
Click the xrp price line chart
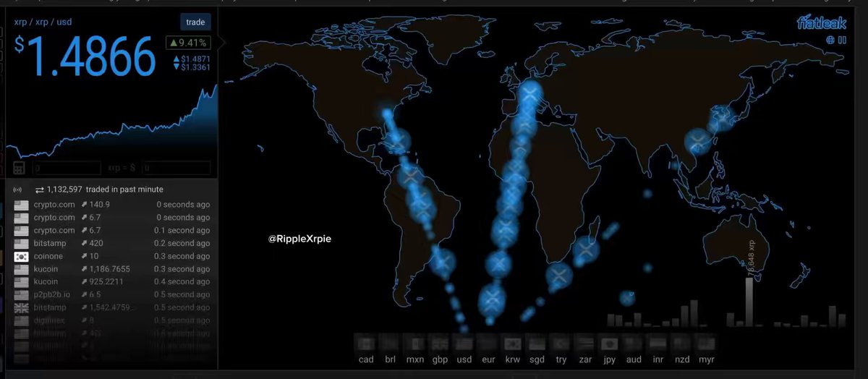click(111, 123)
